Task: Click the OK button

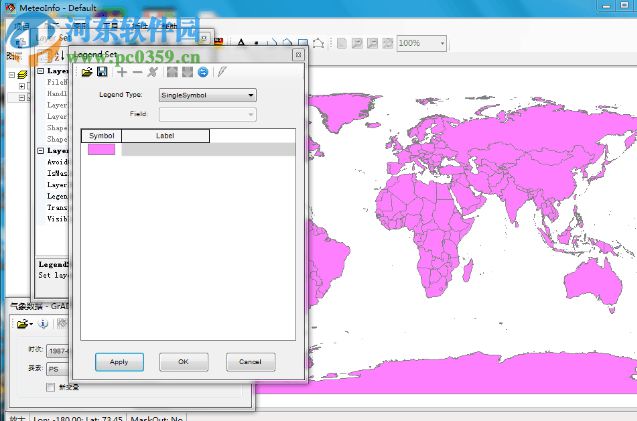Action: pyautogui.click(x=184, y=362)
